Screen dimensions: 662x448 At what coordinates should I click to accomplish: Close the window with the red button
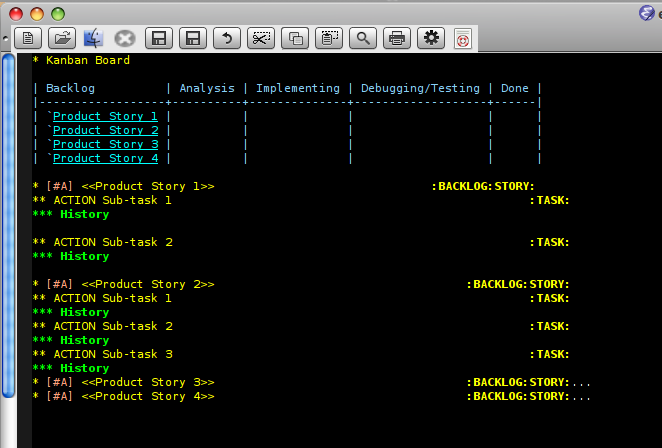click(16, 14)
